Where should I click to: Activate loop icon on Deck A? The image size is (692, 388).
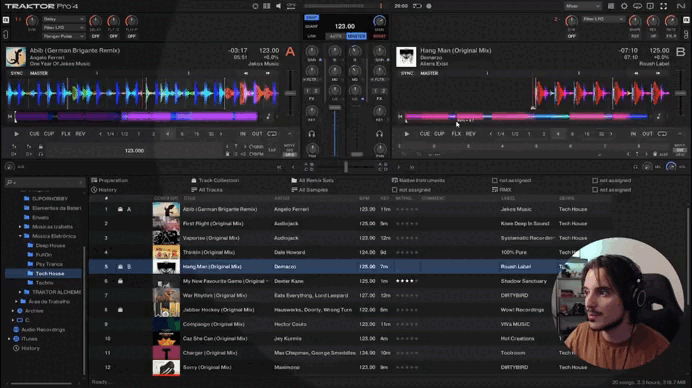coord(272,134)
